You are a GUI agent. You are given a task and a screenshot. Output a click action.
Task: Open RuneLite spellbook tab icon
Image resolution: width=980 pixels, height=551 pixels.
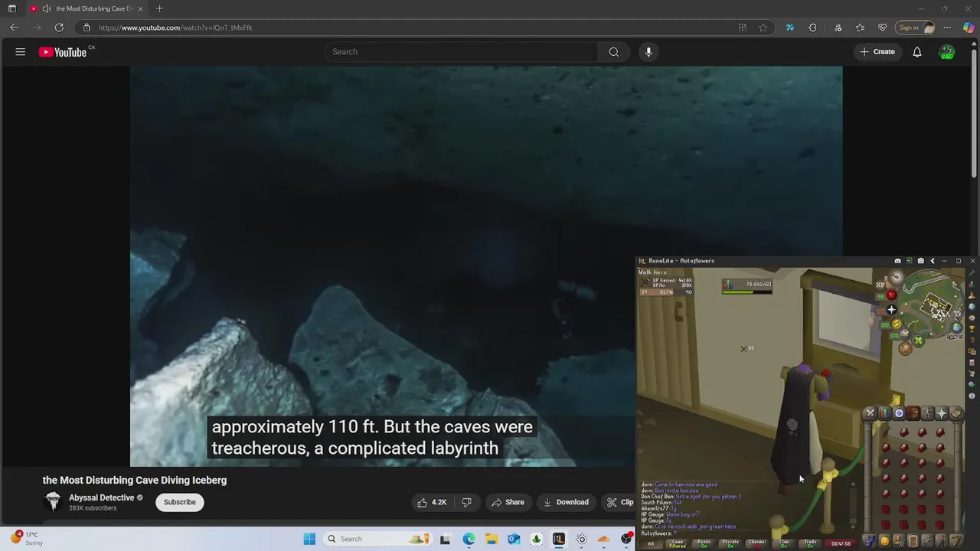(956, 413)
